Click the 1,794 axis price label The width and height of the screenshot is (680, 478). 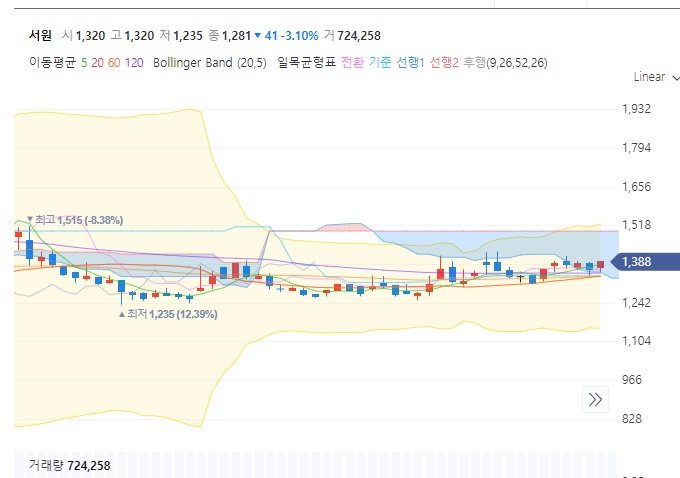coord(636,148)
